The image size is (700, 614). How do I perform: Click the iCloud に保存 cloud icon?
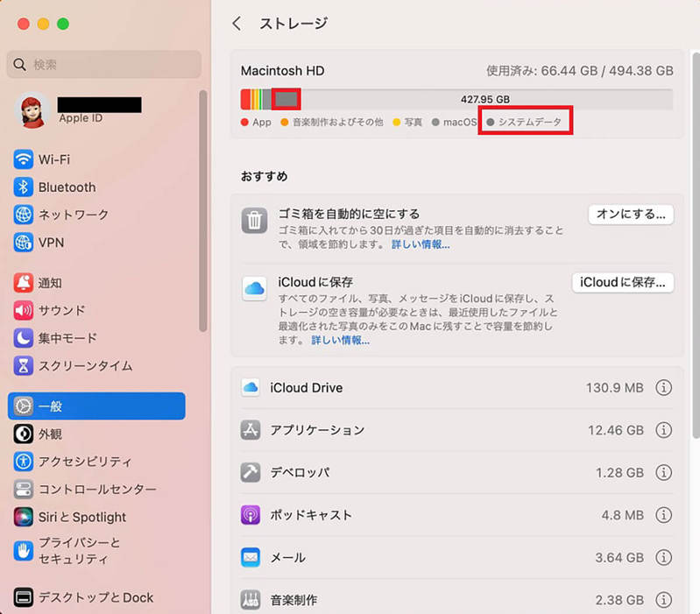point(254,288)
